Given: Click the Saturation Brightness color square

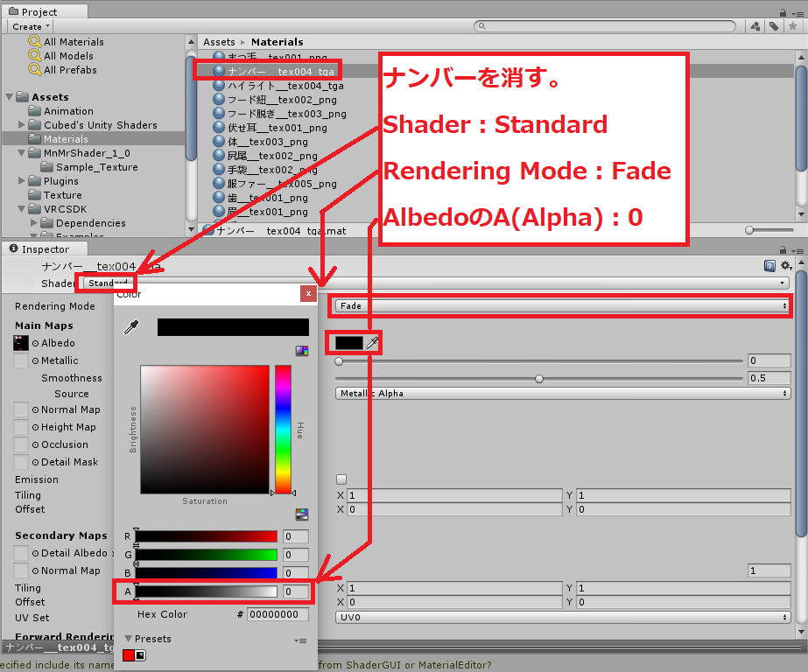Looking at the screenshot, I should point(205,430).
